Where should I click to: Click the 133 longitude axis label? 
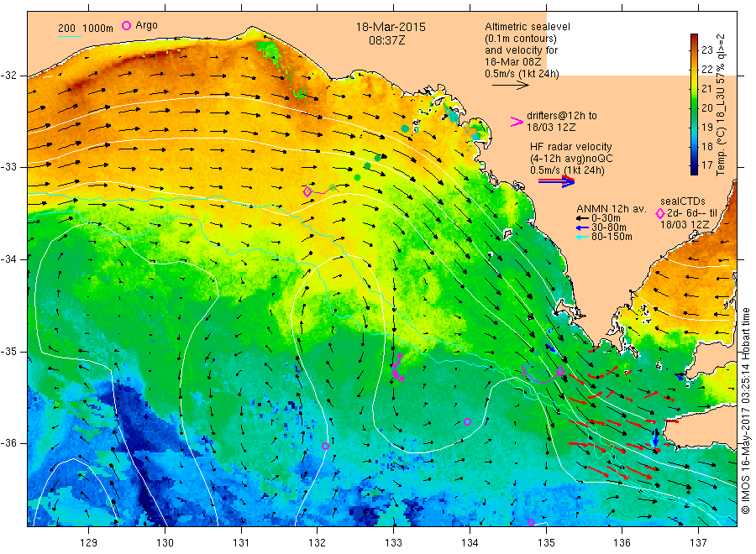[x=393, y=543]
